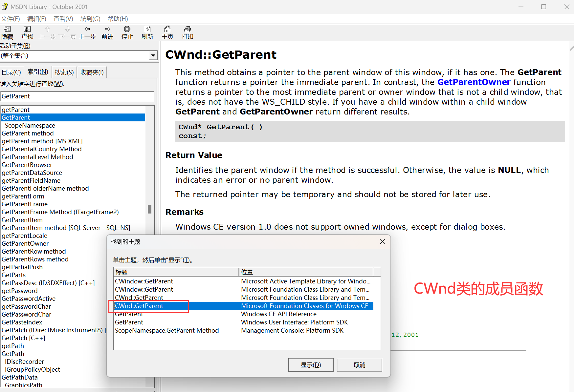Select IDiscRecorder index sub-entry
This screenshot has width=574, height=392.
[x=24, y=361]
